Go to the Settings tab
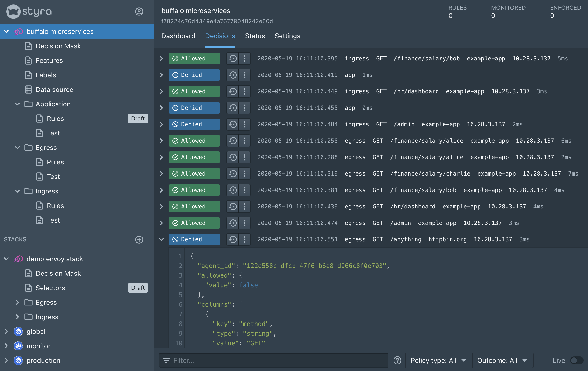Screen dimensions: 588x371 point(287,36)
